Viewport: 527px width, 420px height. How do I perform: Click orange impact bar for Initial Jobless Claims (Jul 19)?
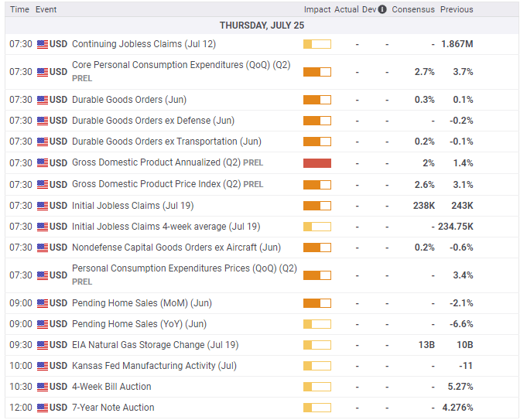(317, 206)
